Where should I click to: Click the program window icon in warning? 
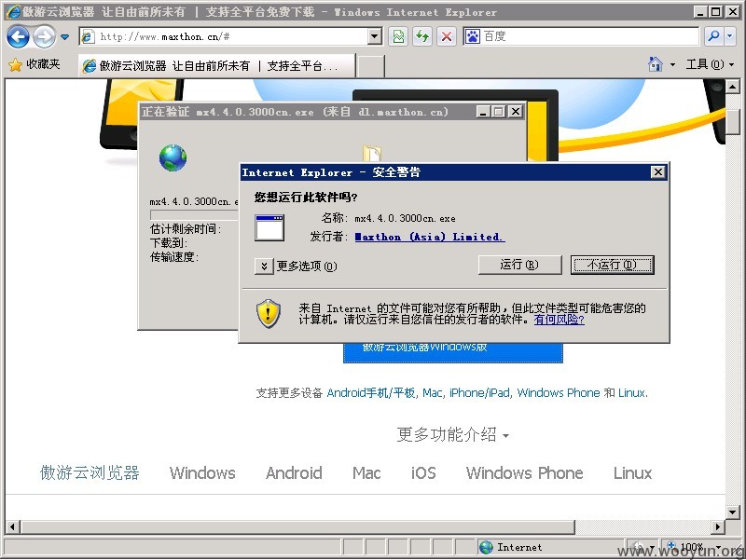click(x=269, y=227)
